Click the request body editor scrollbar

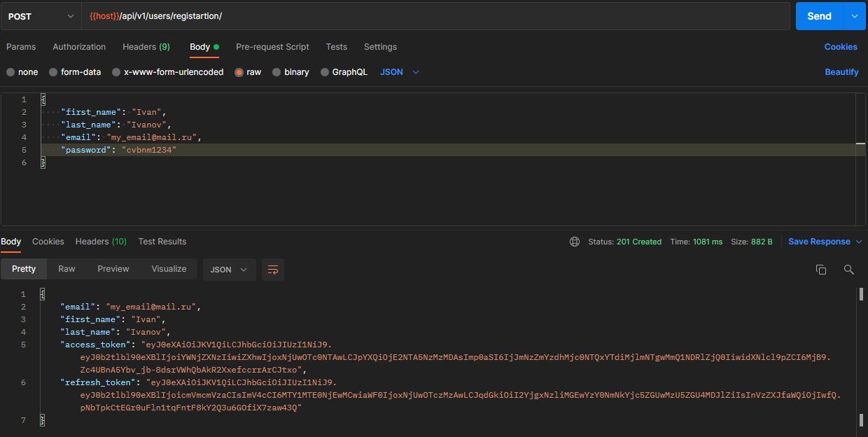[x=861, y=158]
